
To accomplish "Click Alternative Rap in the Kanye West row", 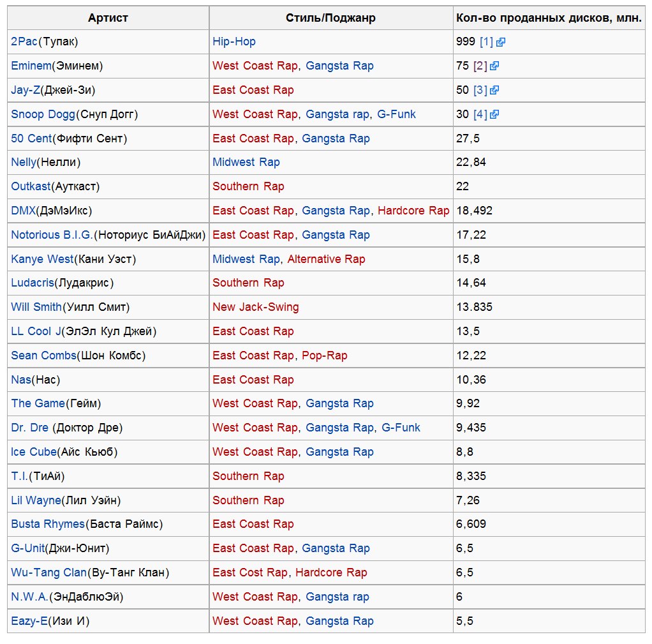I will pyautogui.click(x=327, y=258).
